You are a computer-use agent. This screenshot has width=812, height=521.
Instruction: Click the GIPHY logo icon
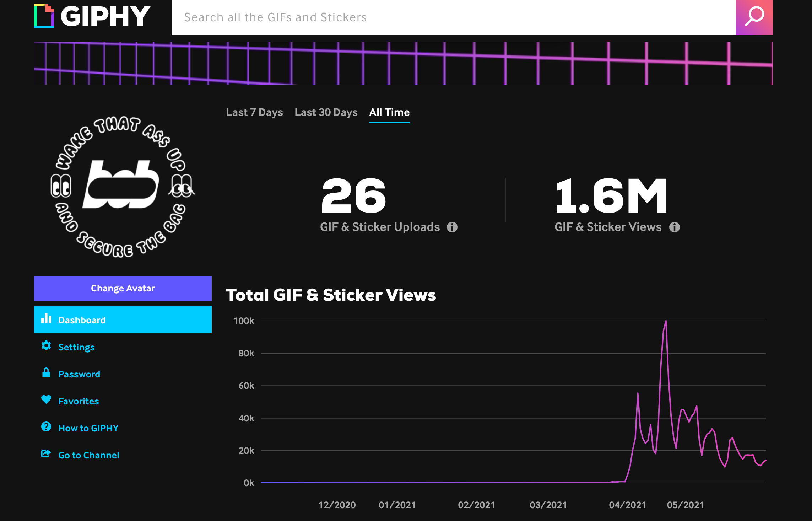[x=44, y=16]
